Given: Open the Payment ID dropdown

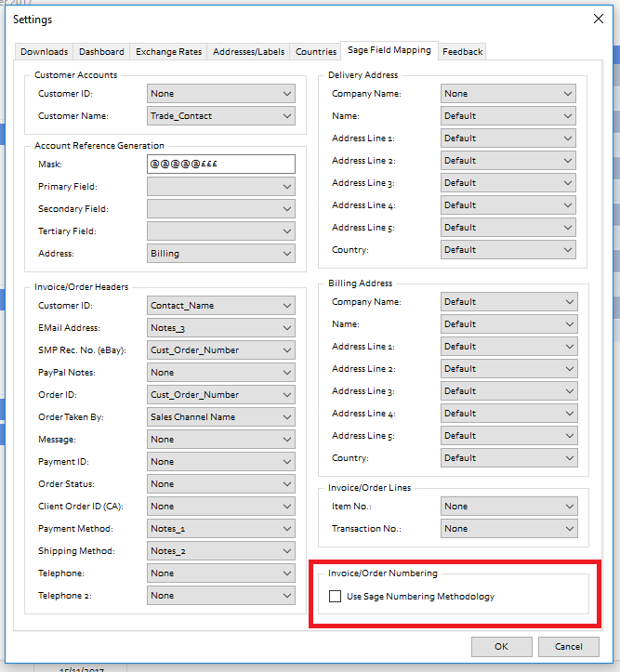Looking at the screenshot, I should click(x=221, y=461).
